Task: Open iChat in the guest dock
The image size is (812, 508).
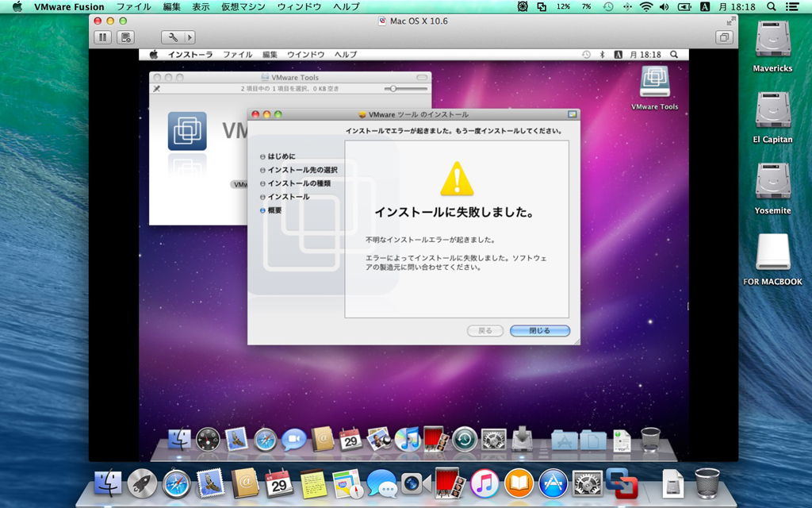Action: pos(293,440)
